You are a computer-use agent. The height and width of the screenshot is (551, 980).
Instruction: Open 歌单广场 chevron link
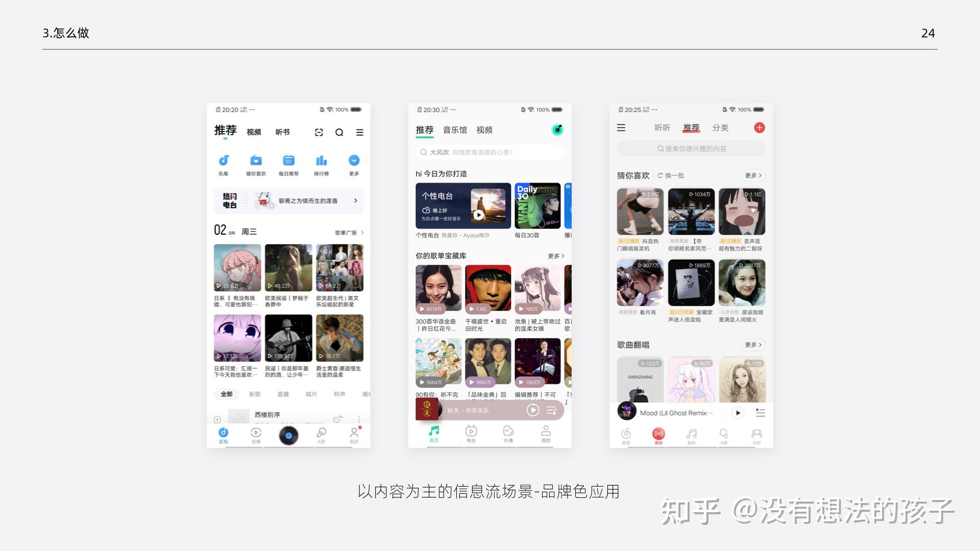pyautogui.click(x=350, y=233)
